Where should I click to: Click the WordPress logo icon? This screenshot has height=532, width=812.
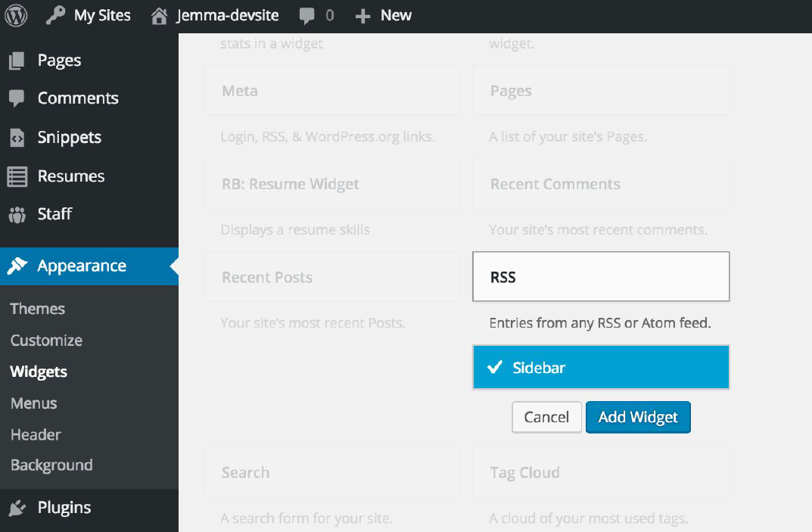16,15
